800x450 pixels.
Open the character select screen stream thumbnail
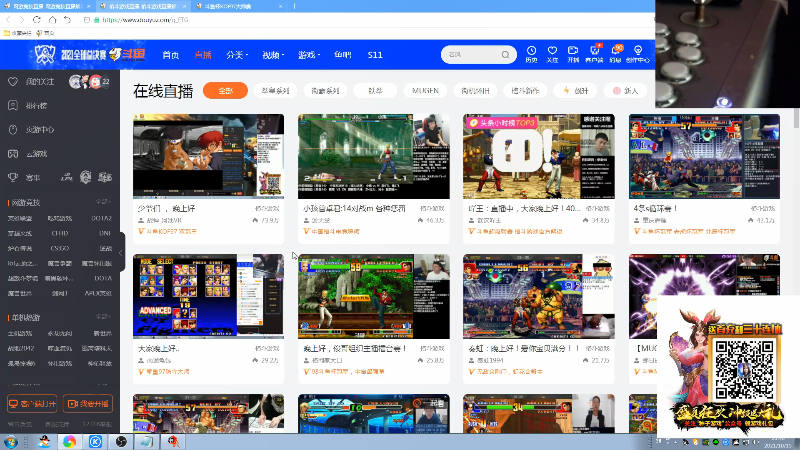click(208, 296)
